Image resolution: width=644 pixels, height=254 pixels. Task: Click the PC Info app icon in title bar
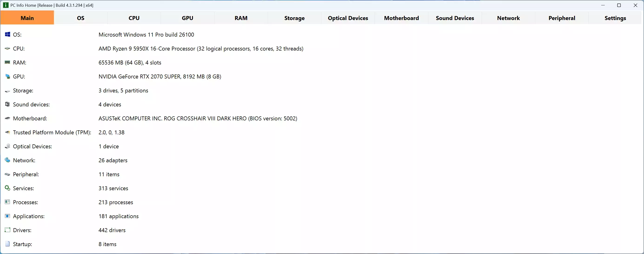[x=6, y=5]
